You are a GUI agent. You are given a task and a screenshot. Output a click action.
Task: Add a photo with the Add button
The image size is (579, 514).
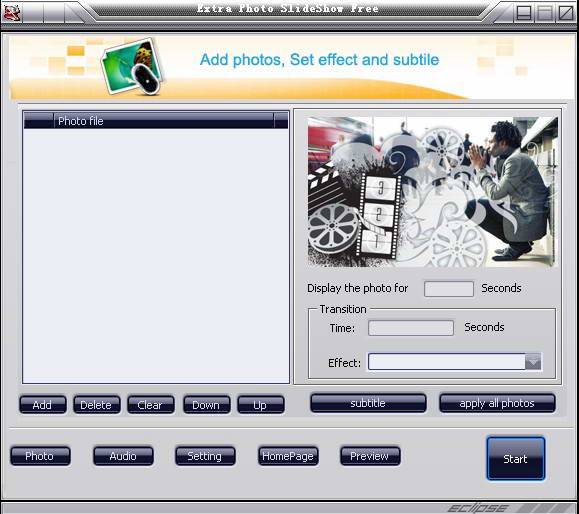pos(43,405)
